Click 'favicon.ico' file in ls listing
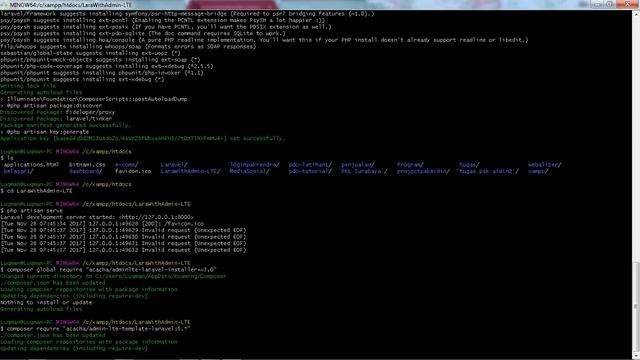Image resolution: width=640 pixels, height=360 pixels. click(x=133, y=171)
